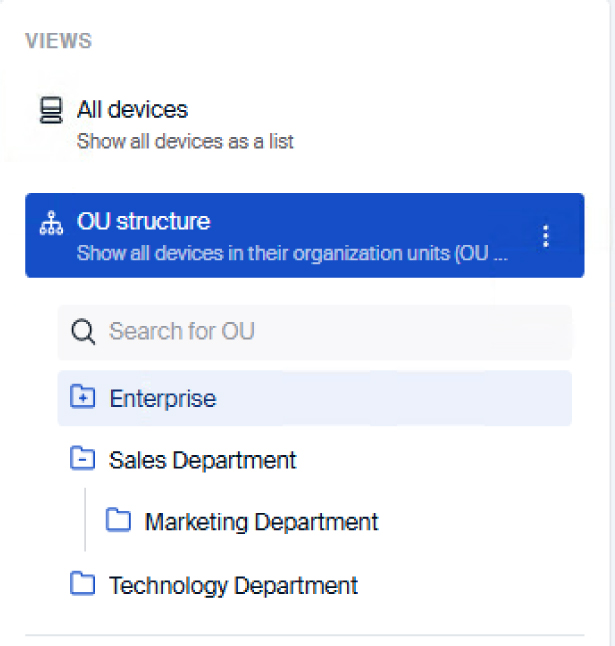Click the All devices list icon
This screenshot has height=646, width=615.
pos(51,110)
